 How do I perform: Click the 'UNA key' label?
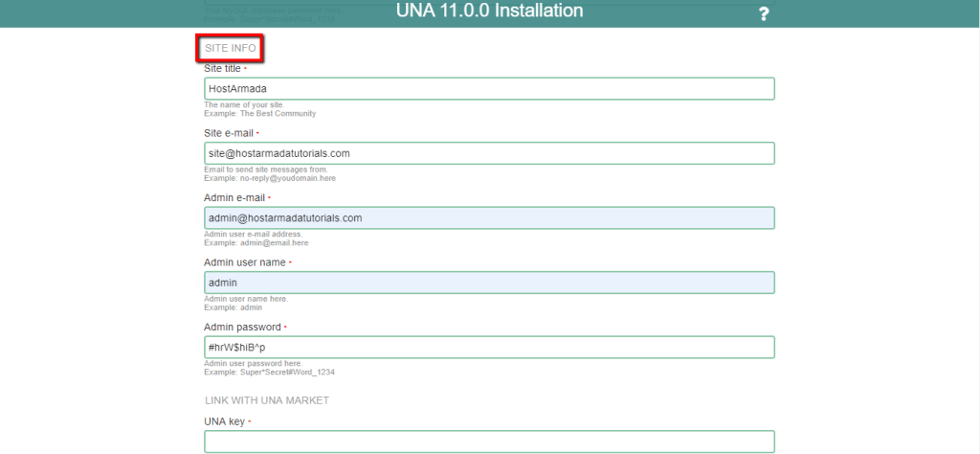[x=224, y=421]
